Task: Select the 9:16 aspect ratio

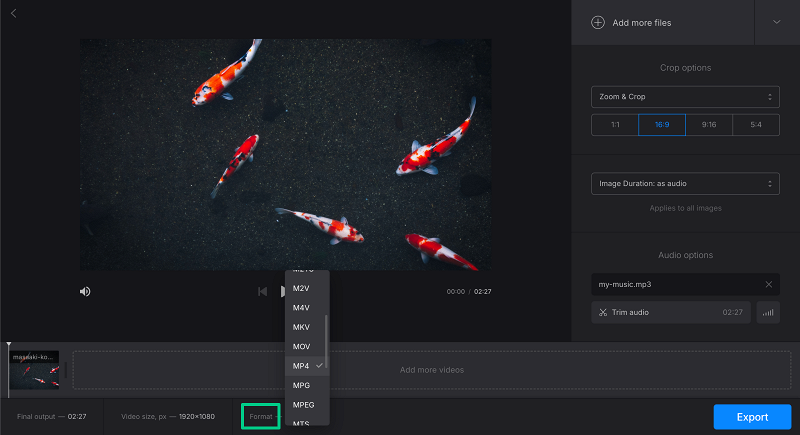Action: point(709,125)
